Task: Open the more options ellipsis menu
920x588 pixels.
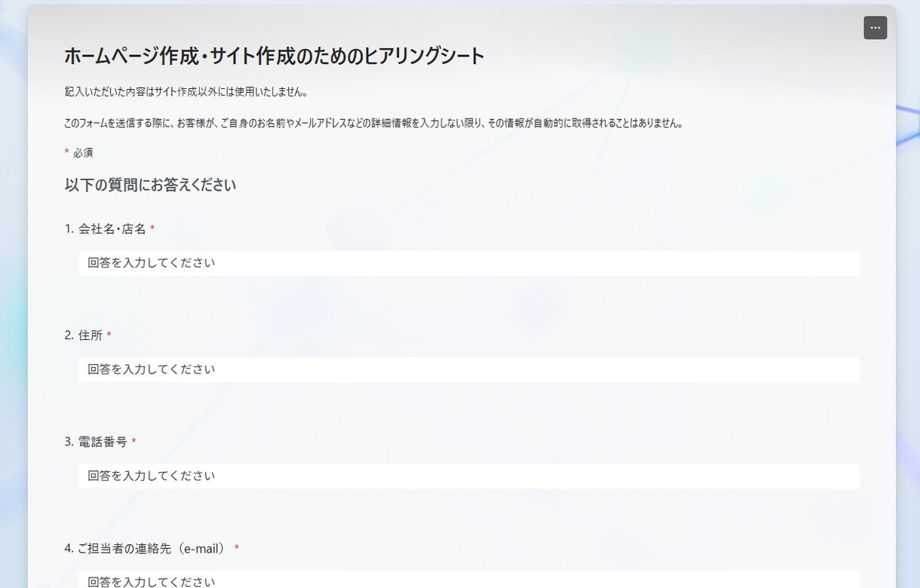Action: [875, 28]
